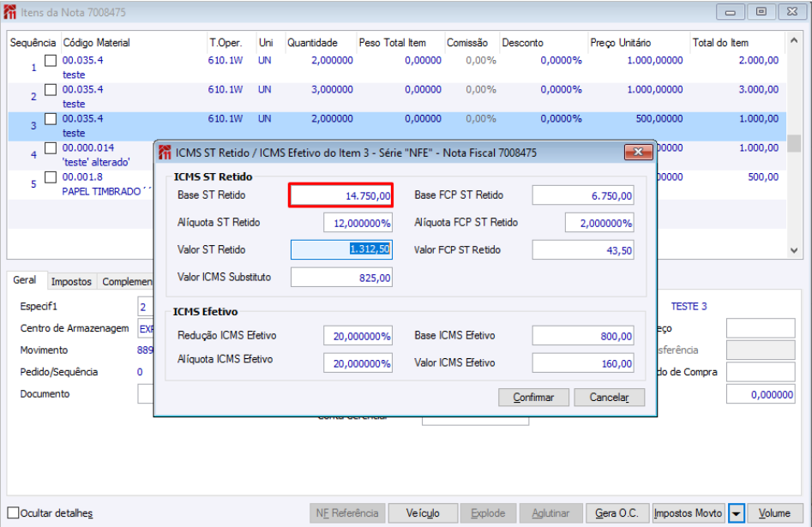Screen dimensions: 812x527
Task: Confirm the ICMS ST Retido values
Action: coord(533,398)
